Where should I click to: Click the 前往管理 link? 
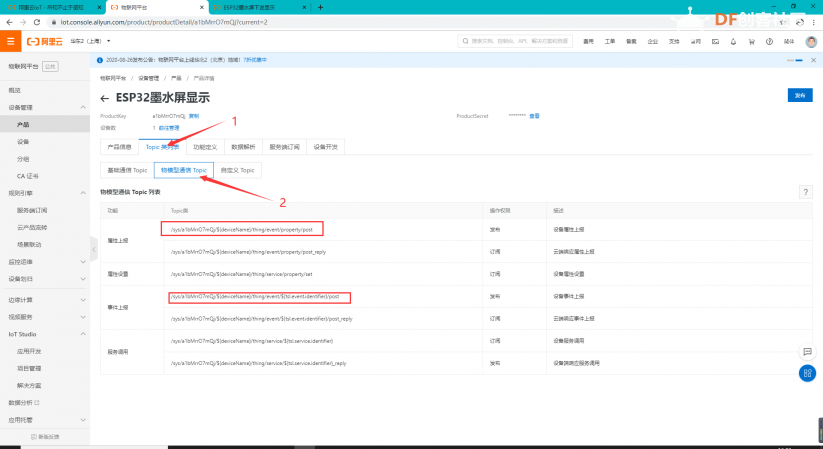168,128
